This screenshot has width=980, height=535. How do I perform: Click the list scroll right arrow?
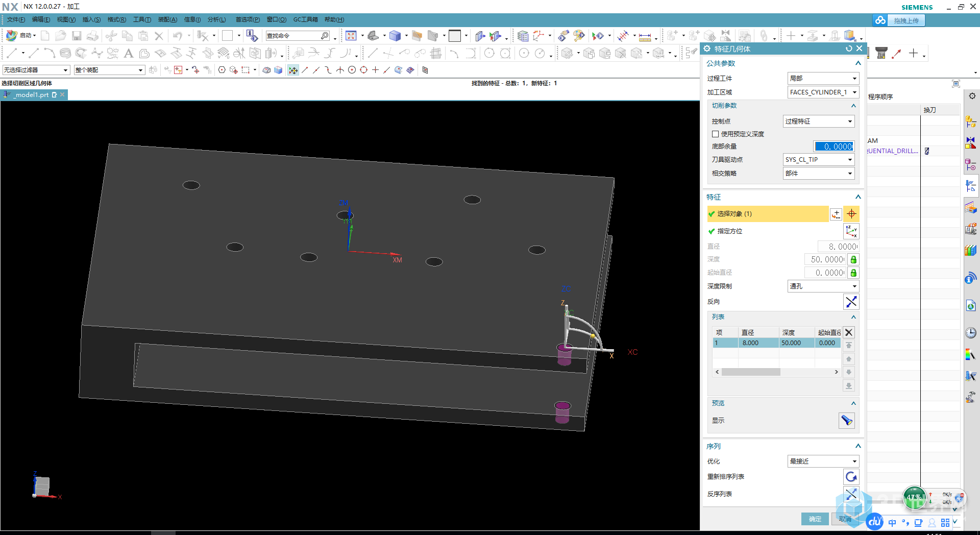click(836, 372)
